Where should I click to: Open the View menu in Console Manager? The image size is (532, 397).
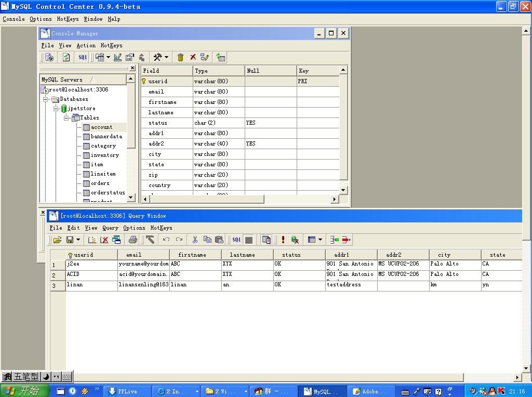(65, 46)
